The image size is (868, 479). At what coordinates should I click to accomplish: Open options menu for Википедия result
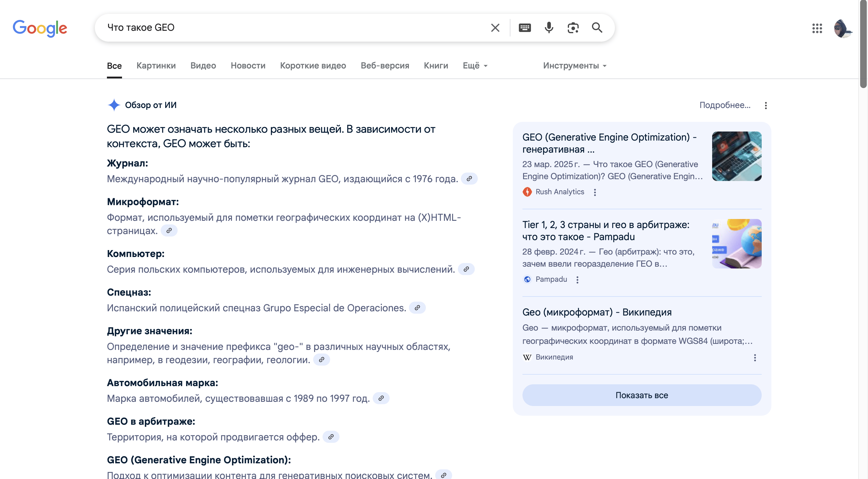click(755, 357)
